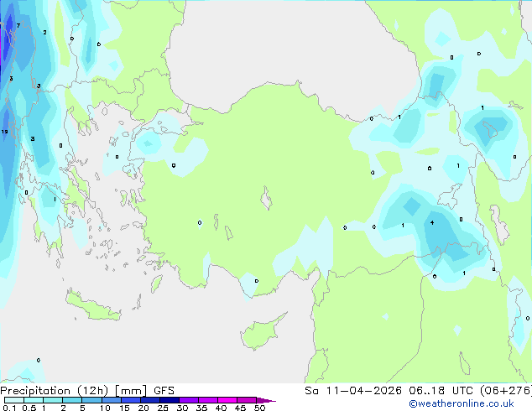
Task: Pick the 45–50 mm legend color swatch
Action: [247, 400]
